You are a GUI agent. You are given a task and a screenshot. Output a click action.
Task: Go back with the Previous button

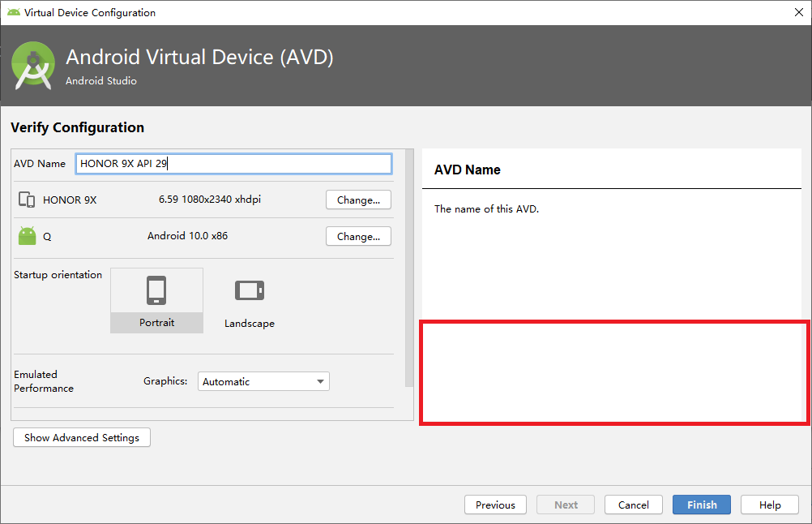[x=496, y=505]
